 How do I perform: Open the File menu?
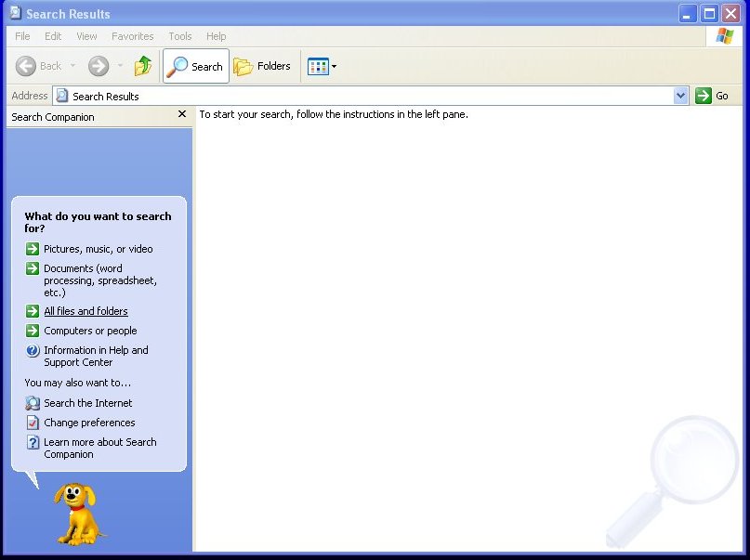(22, 36)
